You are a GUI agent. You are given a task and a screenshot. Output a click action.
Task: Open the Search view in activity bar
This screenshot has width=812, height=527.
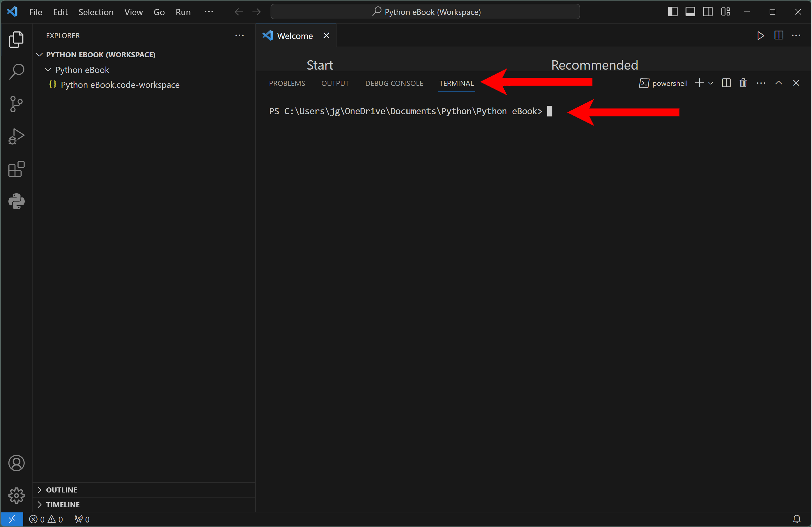16,72
